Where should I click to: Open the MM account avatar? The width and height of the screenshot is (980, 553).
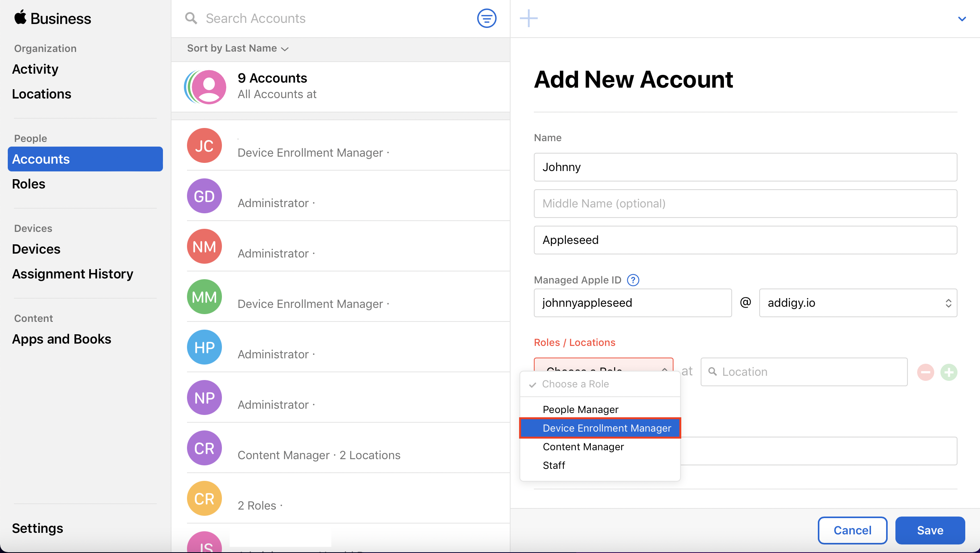tap(204, 297)
